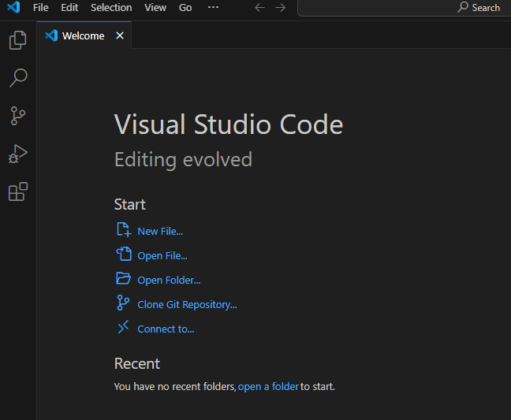Click the Open File... link
The height and width of the screenshot is (420, 511).
click(162, 256)
